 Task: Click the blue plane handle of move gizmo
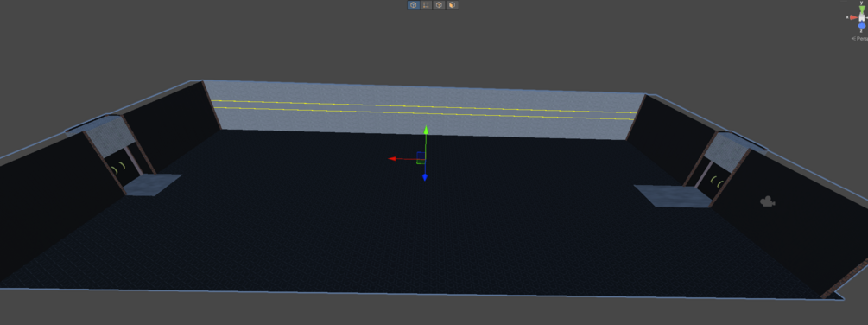(x=421, y=156)
